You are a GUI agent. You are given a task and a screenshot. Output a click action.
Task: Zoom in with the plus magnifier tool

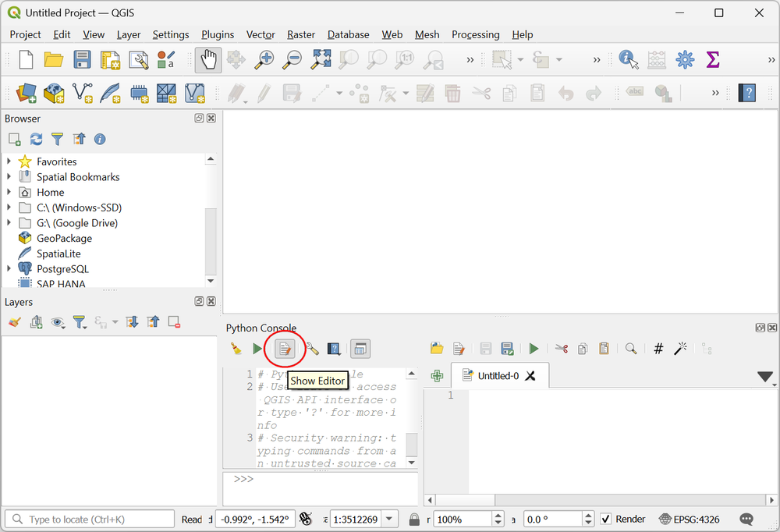[264, 60]
